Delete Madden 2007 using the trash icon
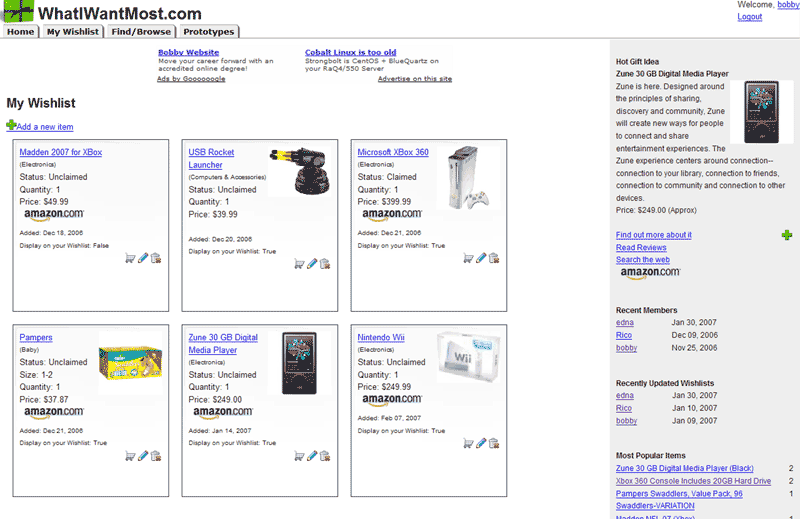800x519 pixels. (x=156, y=258)
